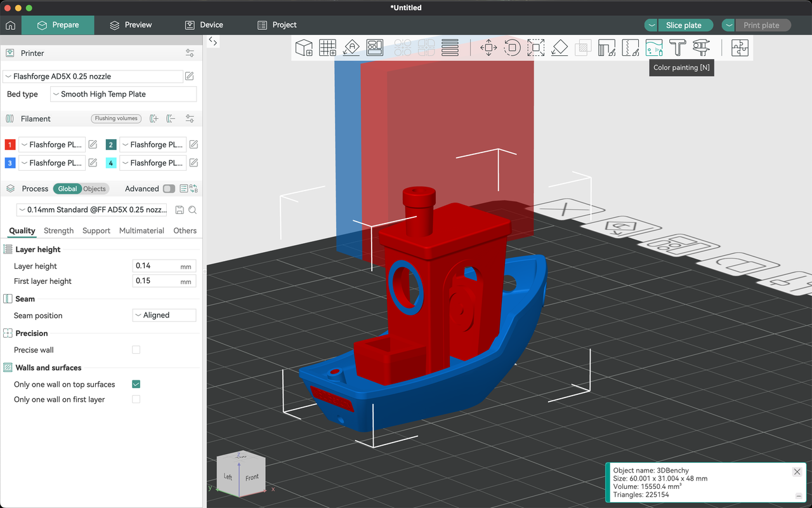Open the Strength settings tab
This screenshot has height=508, width=812.
pos(58,231)
